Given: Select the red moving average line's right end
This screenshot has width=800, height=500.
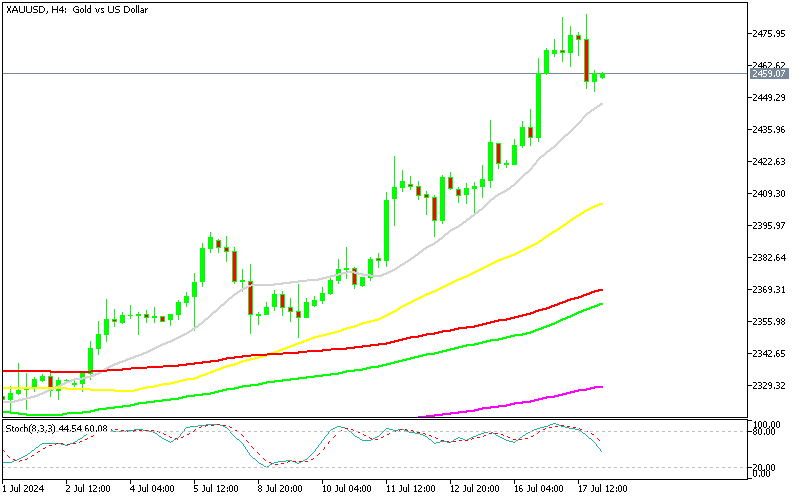Looking at the screenshot, I should [x=601, y=290].
